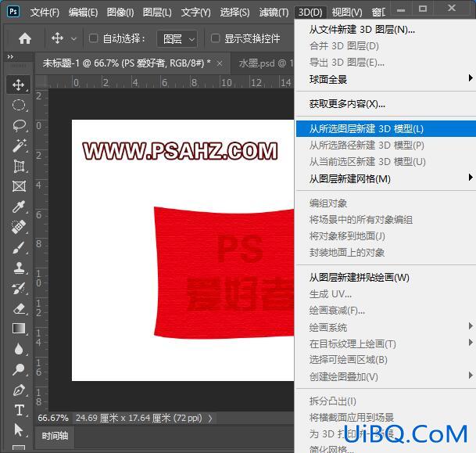Enable the 显示变换控件 checkbox

215,38
